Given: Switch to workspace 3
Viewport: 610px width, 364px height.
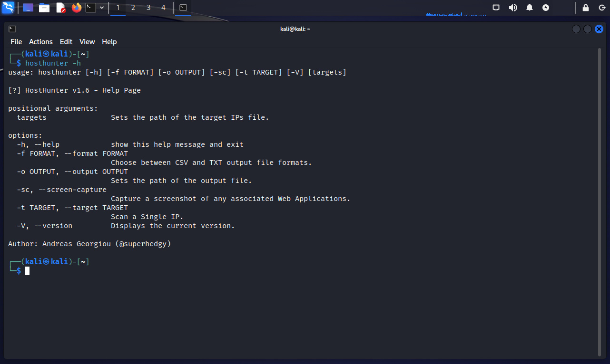Looking at the screenshot, I should (148, 8).
